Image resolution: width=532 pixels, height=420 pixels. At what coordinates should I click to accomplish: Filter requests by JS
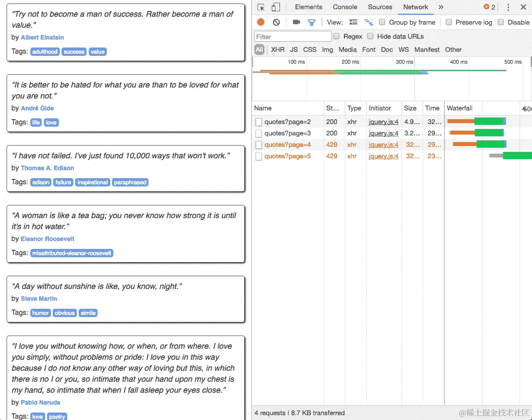pos(294,50)
